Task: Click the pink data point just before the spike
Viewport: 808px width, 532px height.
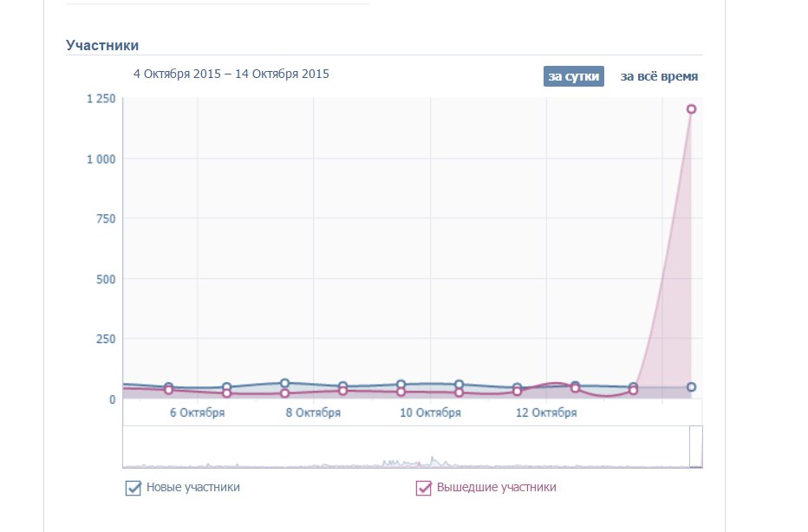Action: [x=633, y=391]
